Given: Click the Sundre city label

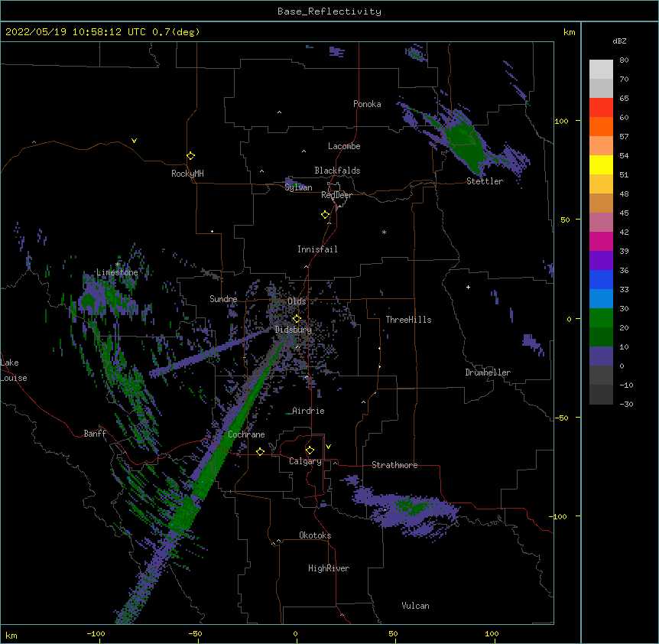Looking at the screenshot, I should [x=223, y=299].
